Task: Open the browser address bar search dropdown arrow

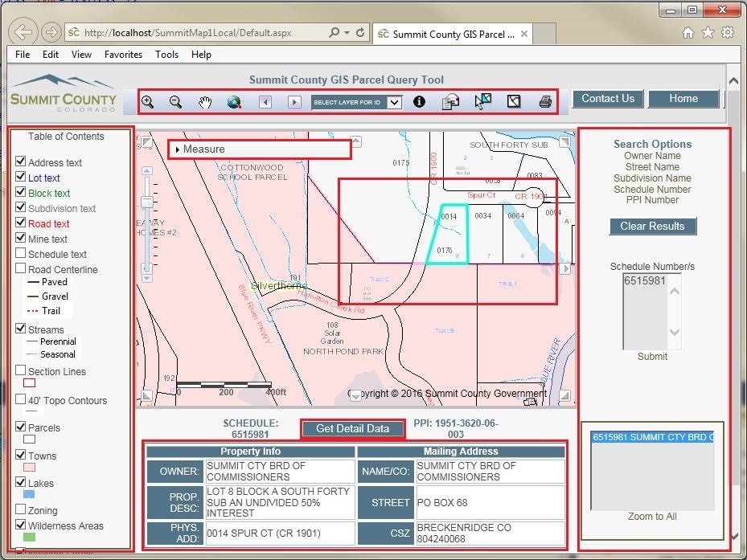Action: click(x=347, y=33)
